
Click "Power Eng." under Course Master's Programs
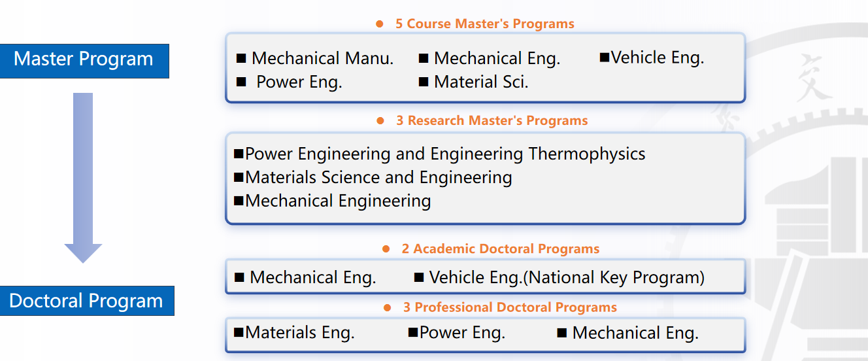point(299,82)
